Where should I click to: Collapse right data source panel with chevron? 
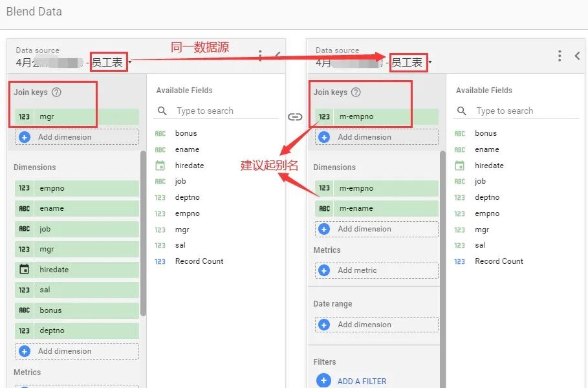click(x=577, y=56)
